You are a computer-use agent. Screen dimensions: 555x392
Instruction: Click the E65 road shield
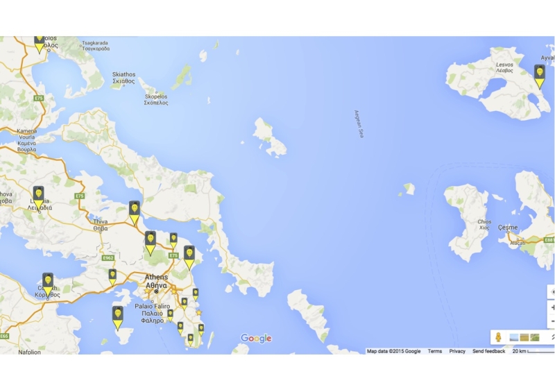[x=4, y=336]
